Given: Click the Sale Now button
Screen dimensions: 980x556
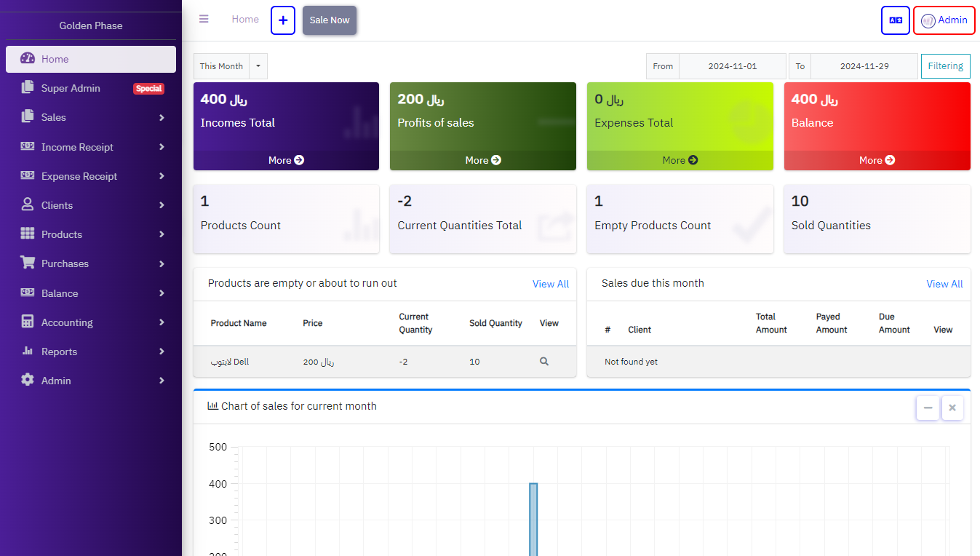Looking at the screenshot, I should (330, 20).
